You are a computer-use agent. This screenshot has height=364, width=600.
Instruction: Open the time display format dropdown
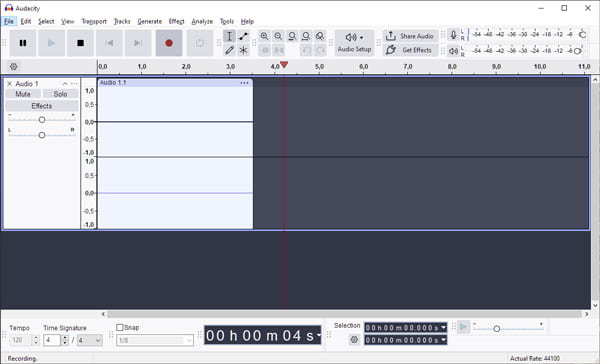click(x=318, y=336)
